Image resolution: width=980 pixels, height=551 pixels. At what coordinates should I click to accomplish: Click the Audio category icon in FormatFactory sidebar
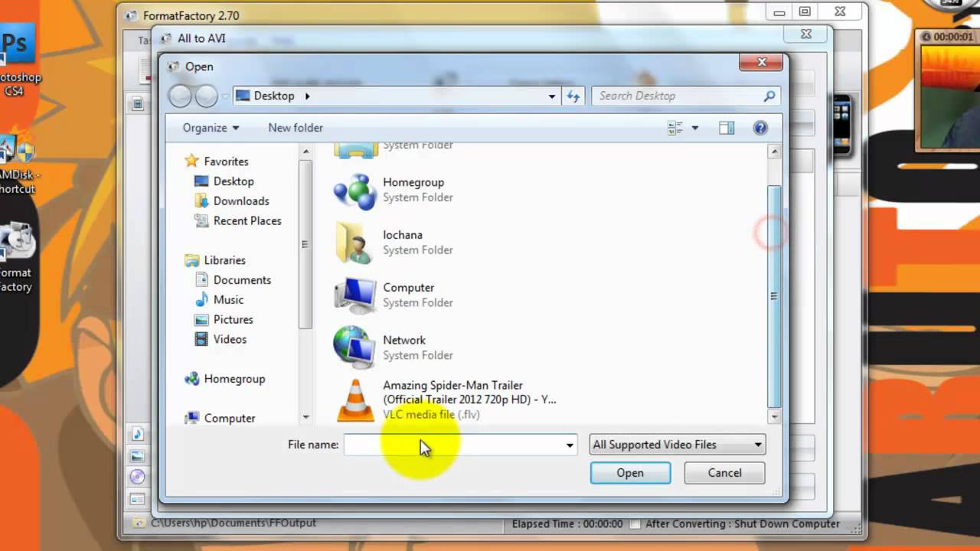point(138,434)
